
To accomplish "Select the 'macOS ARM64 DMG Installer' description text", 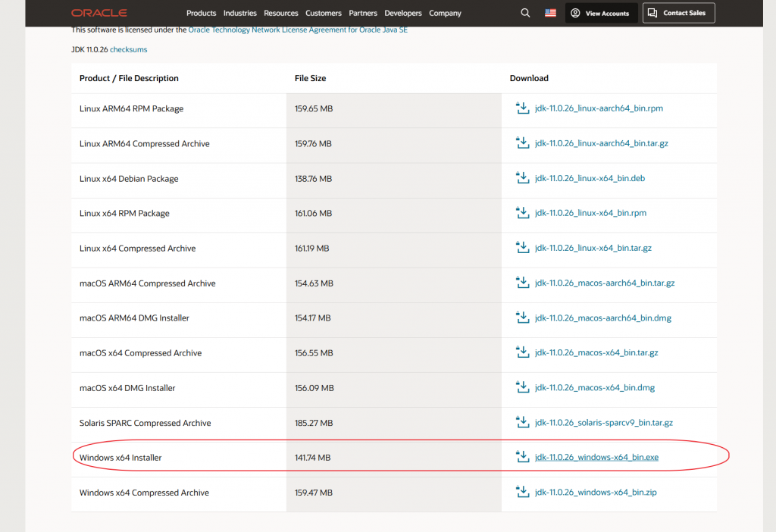I will (134, 318).
